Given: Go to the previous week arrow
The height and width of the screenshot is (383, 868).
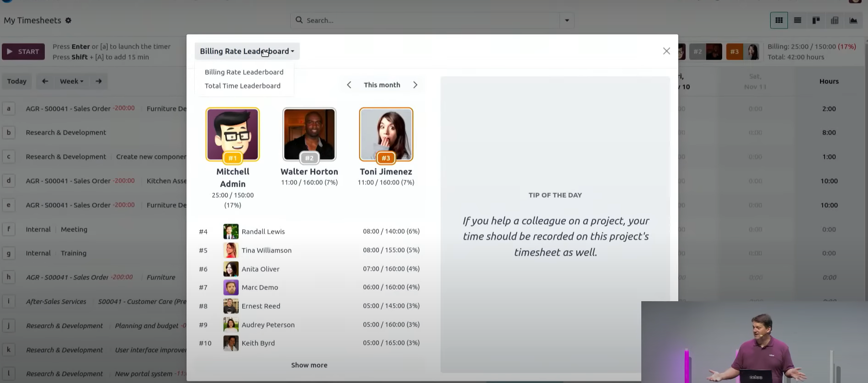Looking at the screenshot, I should [45, 81].
